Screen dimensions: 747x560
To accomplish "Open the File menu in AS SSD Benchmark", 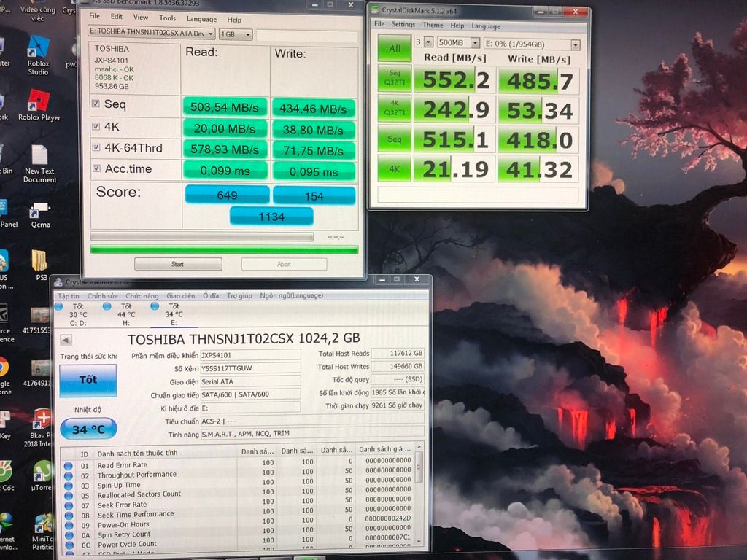I will click(x=95, y=16).
